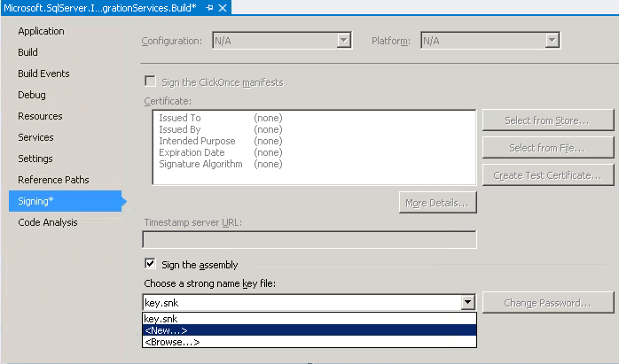Click Select from File button

tap(548, 148)
